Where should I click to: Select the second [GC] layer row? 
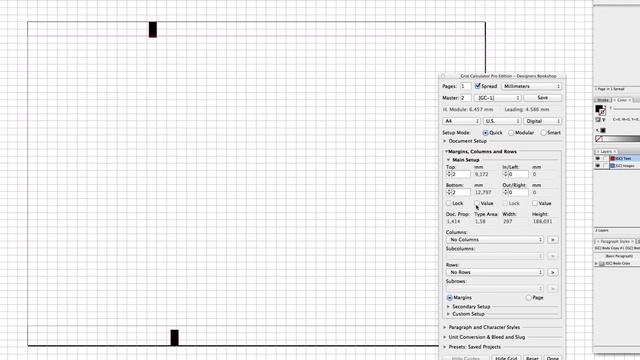click(x=624, y=166)
